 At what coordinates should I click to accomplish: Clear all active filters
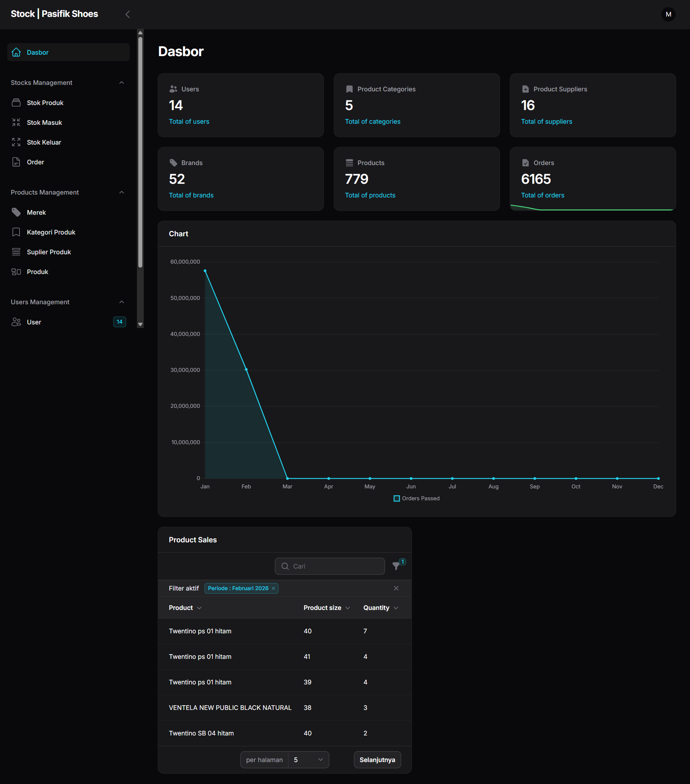coord(396,588)
